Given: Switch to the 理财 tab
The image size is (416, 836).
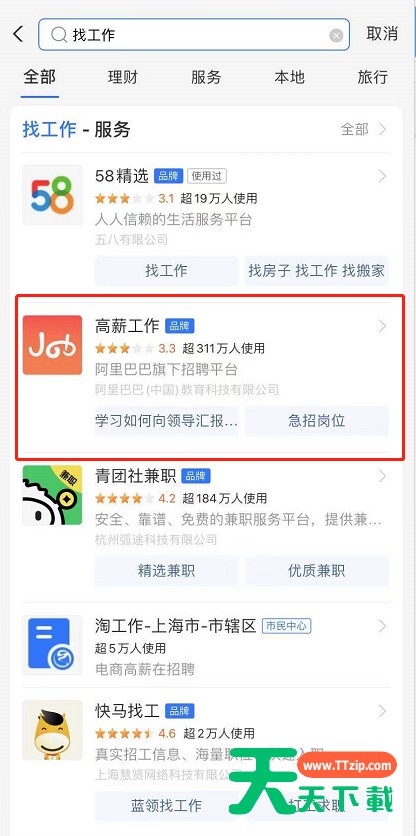Looking at the screenshot, I should coord(123,77).
